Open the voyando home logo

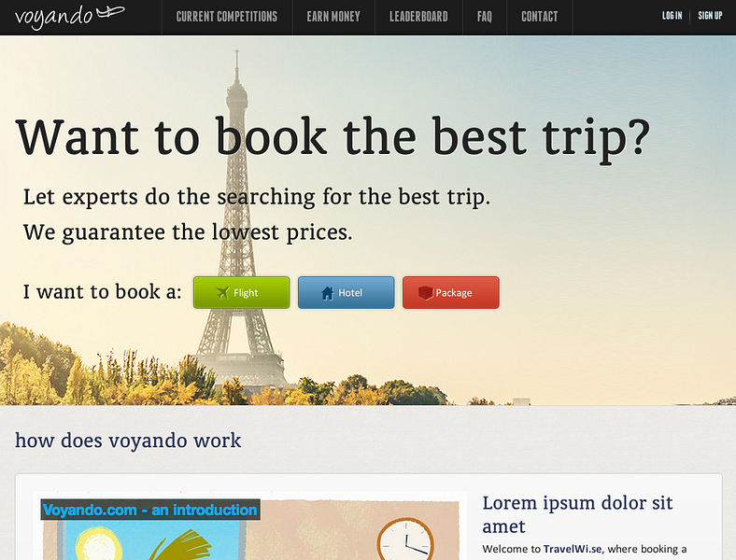tap(70, 18)
